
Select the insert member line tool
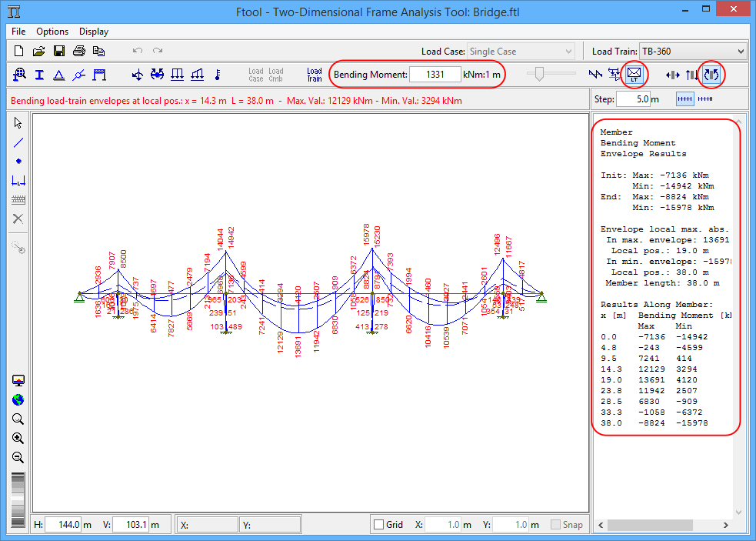18,142
